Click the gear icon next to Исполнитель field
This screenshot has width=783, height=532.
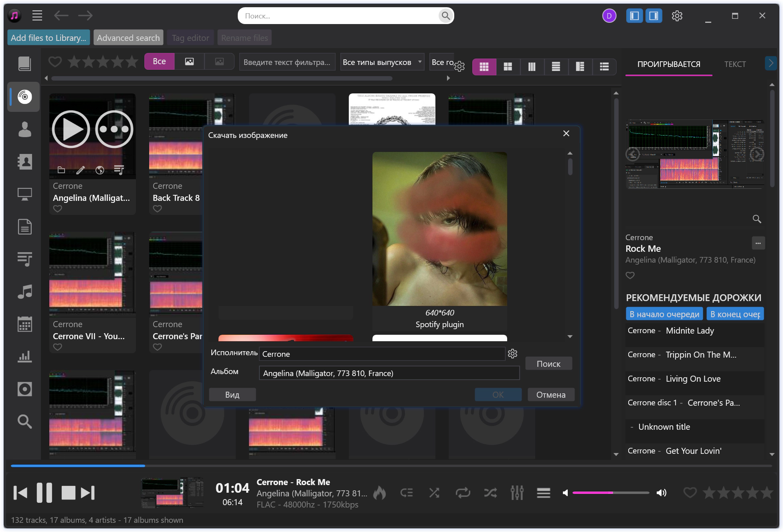click(x=512, y=354)
